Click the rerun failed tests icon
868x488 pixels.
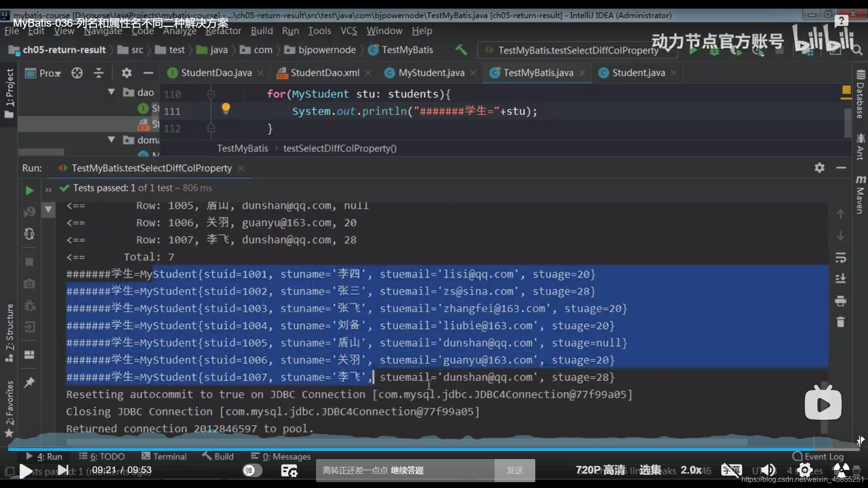[29, 212]
